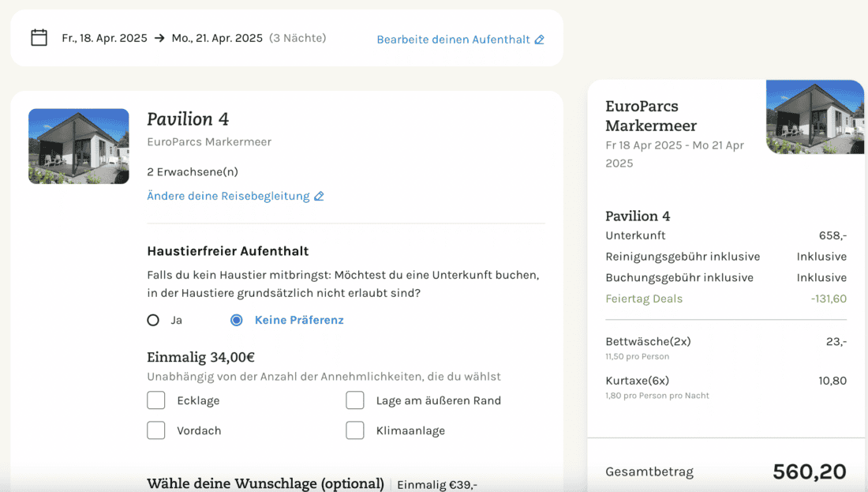Image resolution: width=868 pixels, height=492 pixels.
Task: Click the accommodation photo in the price summary
Action: pyautogui.click(x=814, y=117)
